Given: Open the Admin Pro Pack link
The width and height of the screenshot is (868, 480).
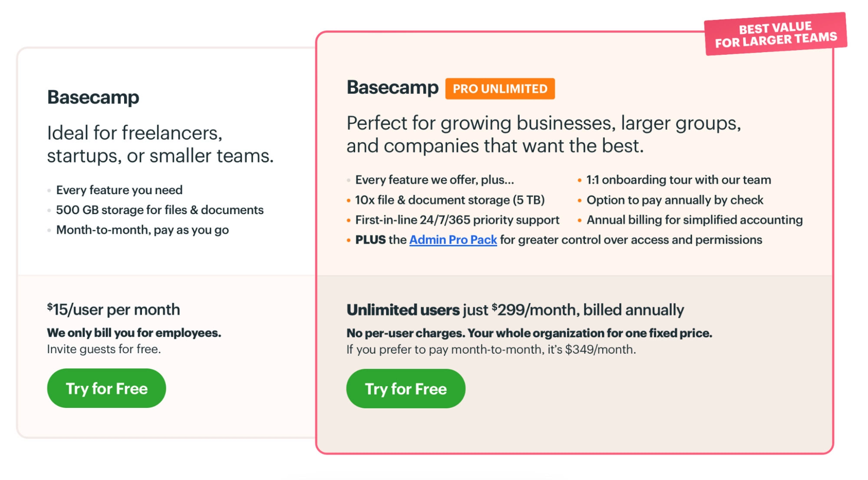Looking at the screenshot, I should (453, 240).
